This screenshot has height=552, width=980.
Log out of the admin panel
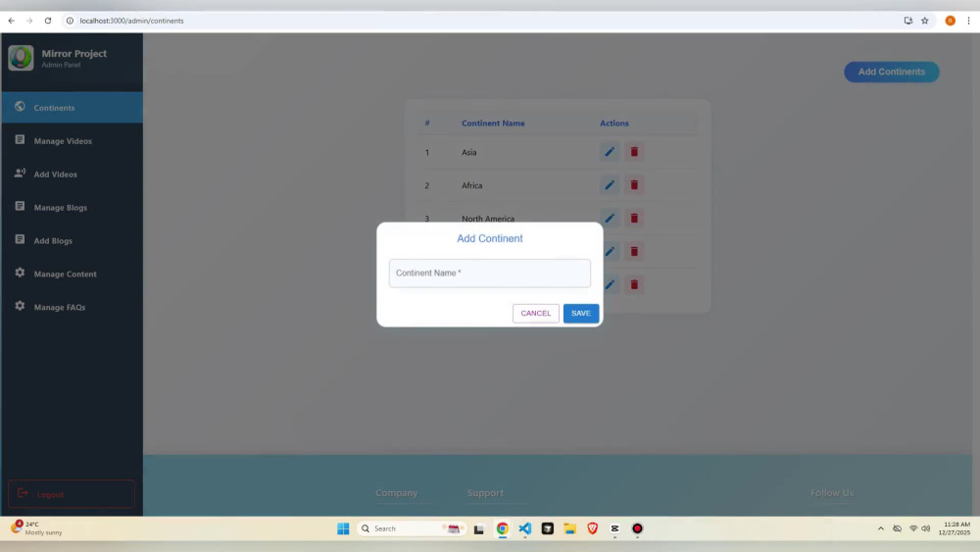click(x=72, y=494)
